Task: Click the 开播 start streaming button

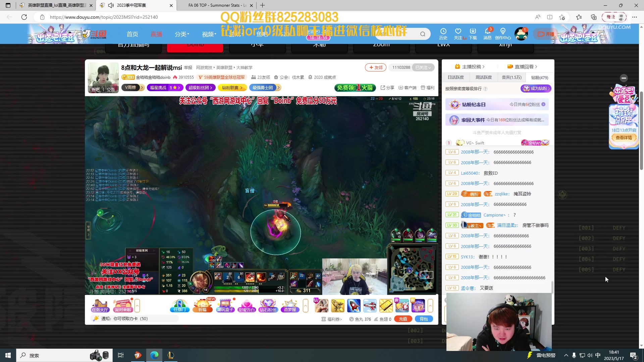Action: pyautogui.click(x=546, y=34)
